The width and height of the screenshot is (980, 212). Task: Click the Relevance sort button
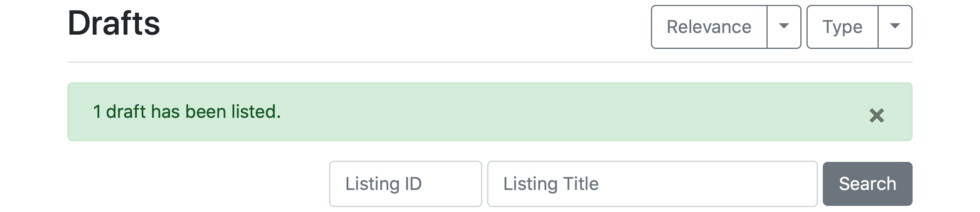(709, 27)
